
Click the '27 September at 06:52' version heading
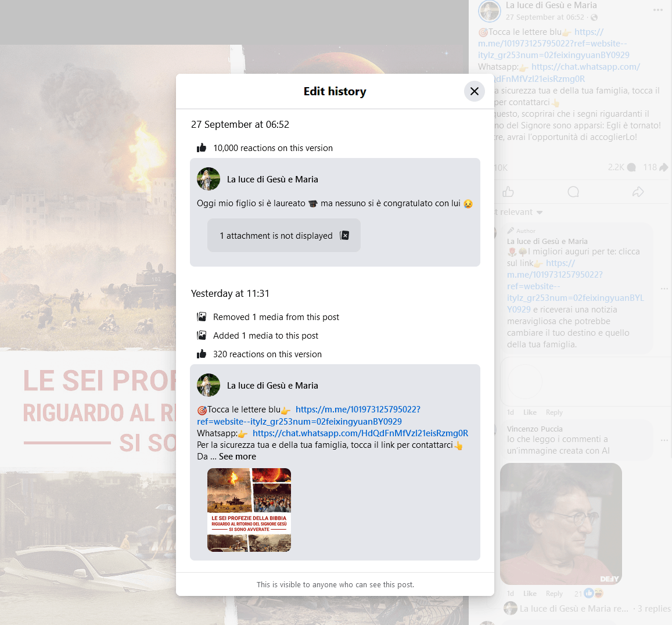click(x=240, y=124)
